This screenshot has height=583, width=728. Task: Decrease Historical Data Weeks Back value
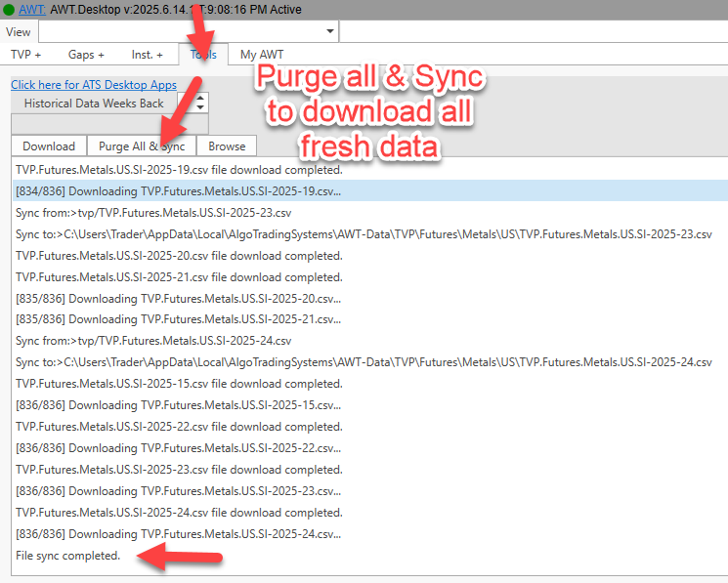(x=200, y=107)
